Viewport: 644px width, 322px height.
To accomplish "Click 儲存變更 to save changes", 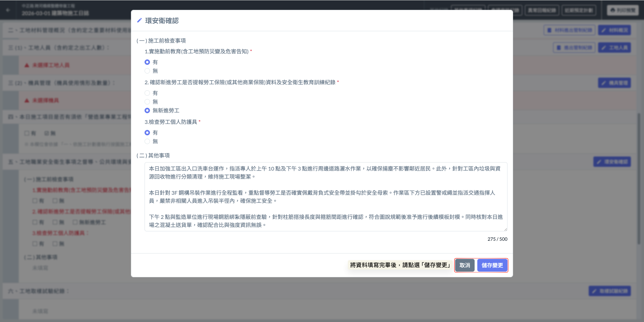I will click(492, 265).
